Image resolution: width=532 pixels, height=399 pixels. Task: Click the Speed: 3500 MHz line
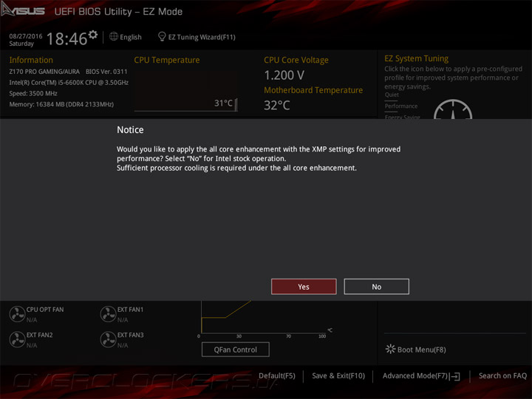[x=33, y=93]
